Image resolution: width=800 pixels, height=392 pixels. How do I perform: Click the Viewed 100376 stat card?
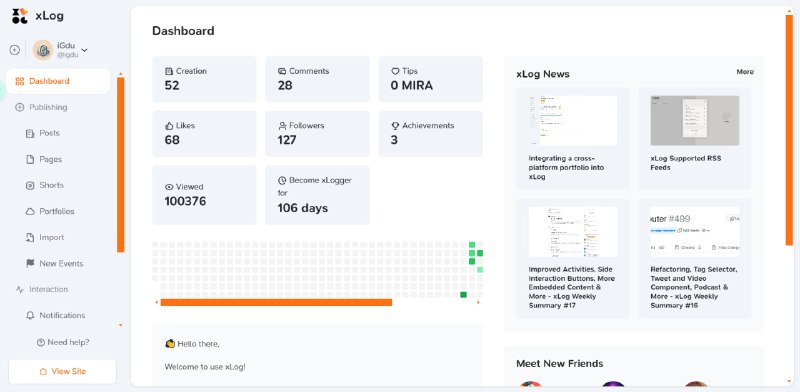[x=204, y=195]
